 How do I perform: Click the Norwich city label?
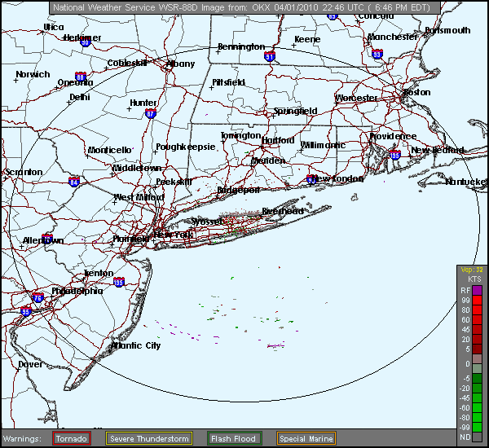point(33,74)
